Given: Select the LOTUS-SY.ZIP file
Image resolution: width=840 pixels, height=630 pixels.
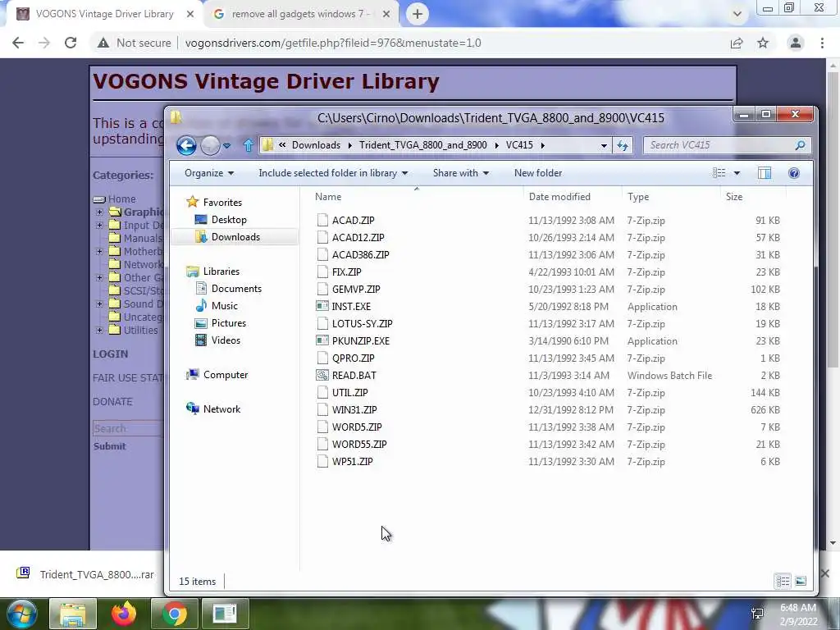Looking at the screenshot, I should coord(362,323).
